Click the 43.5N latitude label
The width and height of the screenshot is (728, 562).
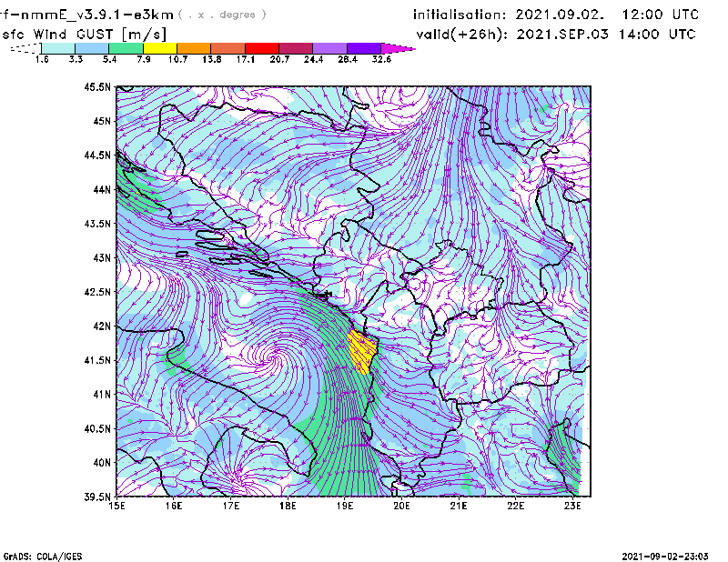[97, 224]
